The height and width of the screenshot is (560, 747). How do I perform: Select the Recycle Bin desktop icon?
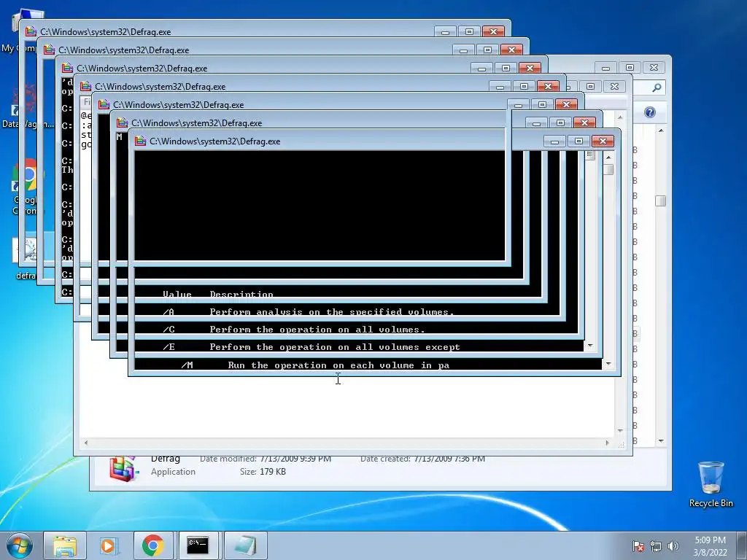(711, 484)
